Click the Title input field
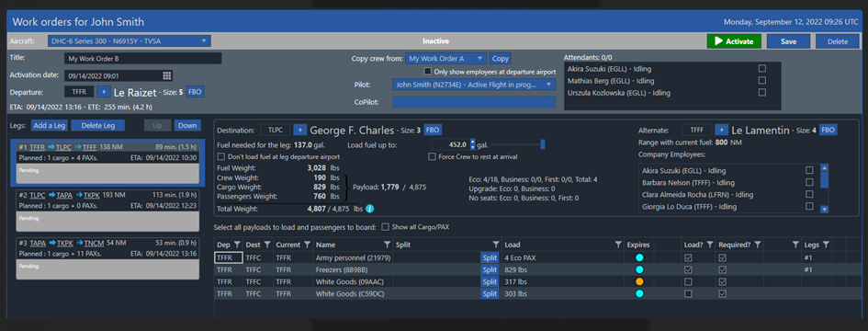Image resolution: width=868 pixels, height=331 pixels. point(142,58)
